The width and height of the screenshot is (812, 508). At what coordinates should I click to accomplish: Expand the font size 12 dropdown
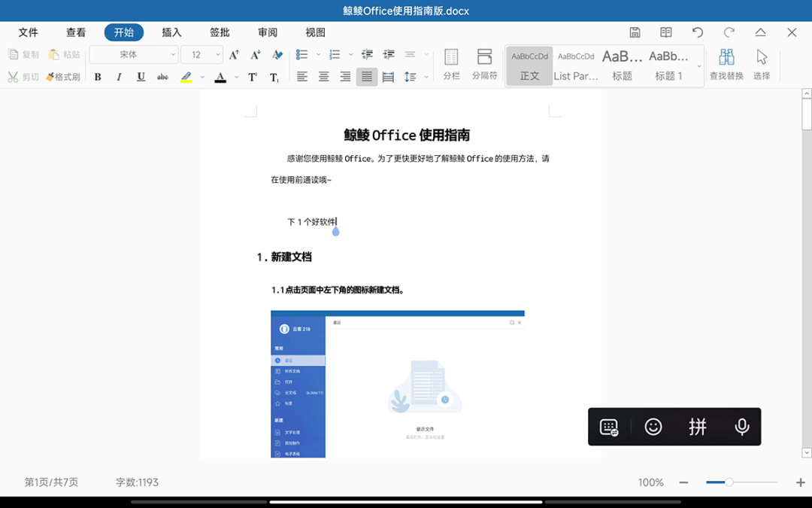(218, 55)
